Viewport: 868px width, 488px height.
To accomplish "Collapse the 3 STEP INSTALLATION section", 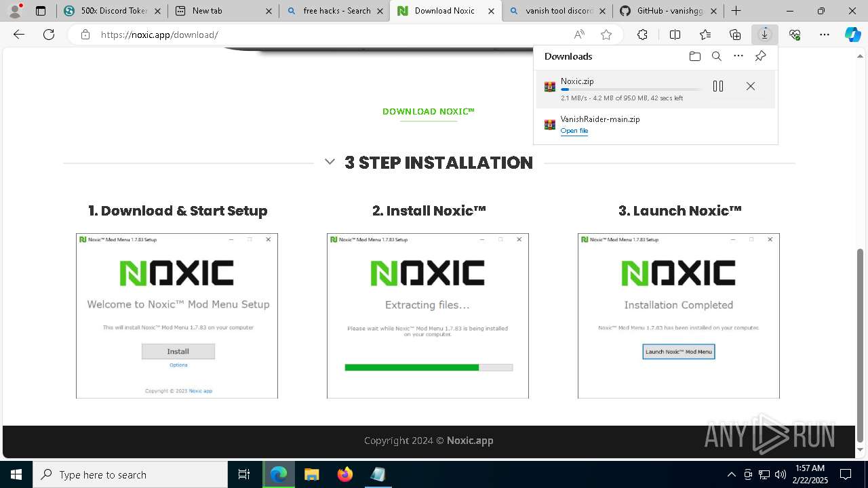I will [330, 162].
